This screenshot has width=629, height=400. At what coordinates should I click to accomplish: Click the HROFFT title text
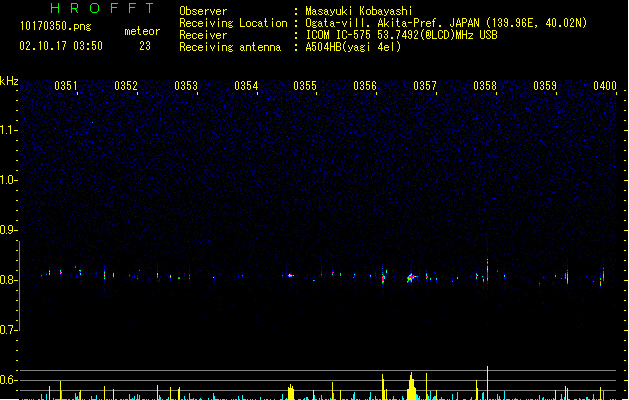[103, 8]
